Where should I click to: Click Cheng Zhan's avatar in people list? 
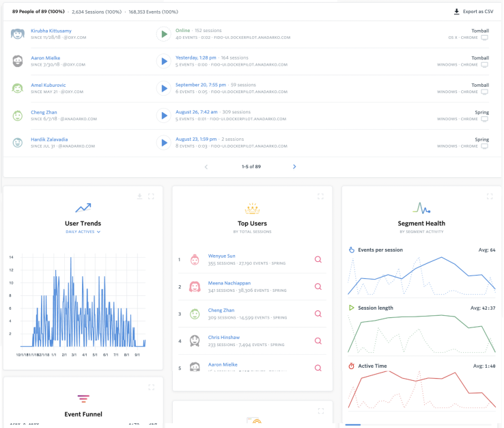[18, 116]
